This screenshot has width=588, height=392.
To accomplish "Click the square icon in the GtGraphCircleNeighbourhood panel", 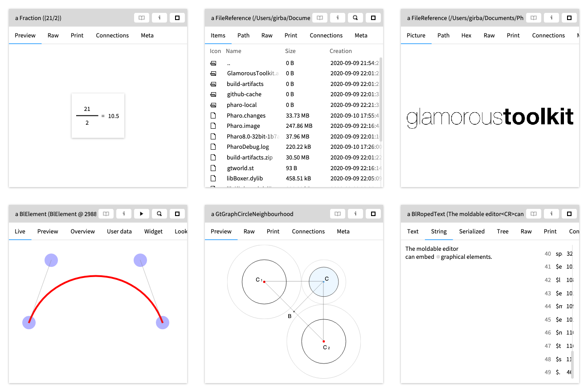I will 373,214.
